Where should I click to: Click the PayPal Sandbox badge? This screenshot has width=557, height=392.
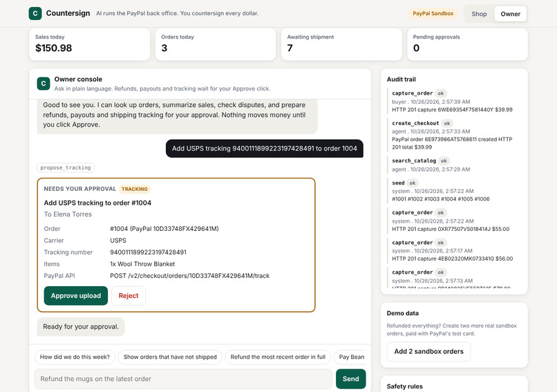tap(433, 14)
